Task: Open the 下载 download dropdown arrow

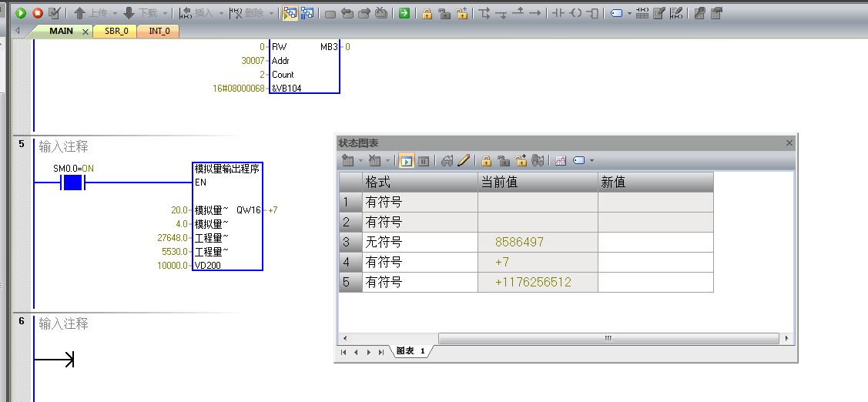Action: 165,13
